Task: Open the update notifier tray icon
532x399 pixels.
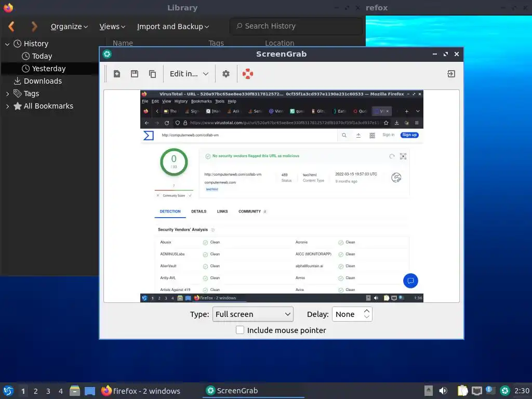Action: [x=490, y=390]
